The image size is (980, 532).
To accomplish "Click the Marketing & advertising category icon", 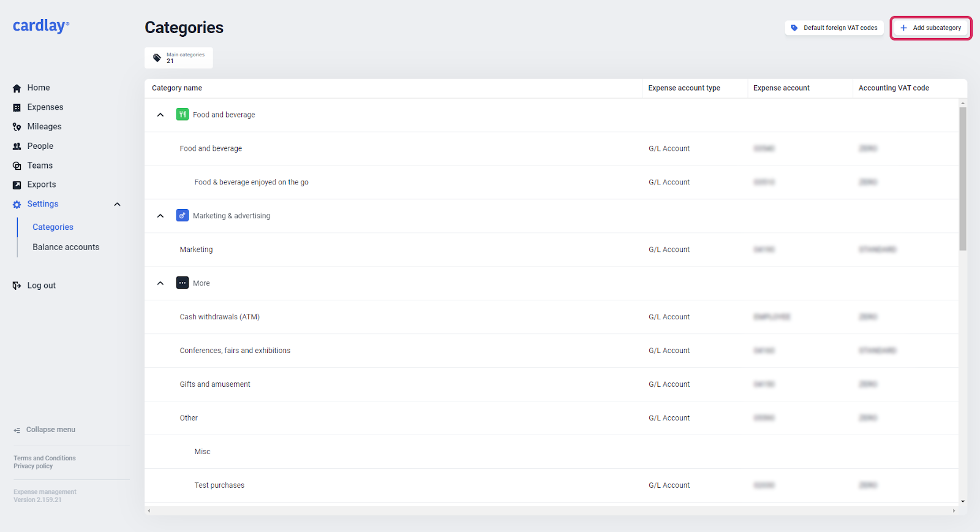I will (x=182, y=216).
